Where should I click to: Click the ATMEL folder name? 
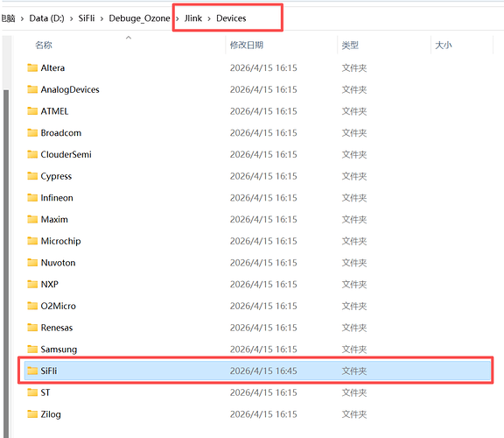click(54, 111)
